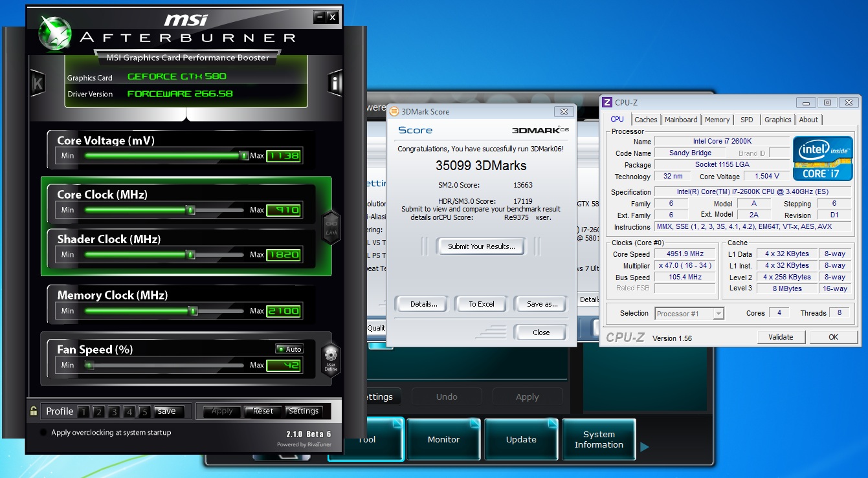Image resolution: width=868 pixels, height=478 pixels.
Task: Expand more options with the right arrow
Action: pos(645,446)
